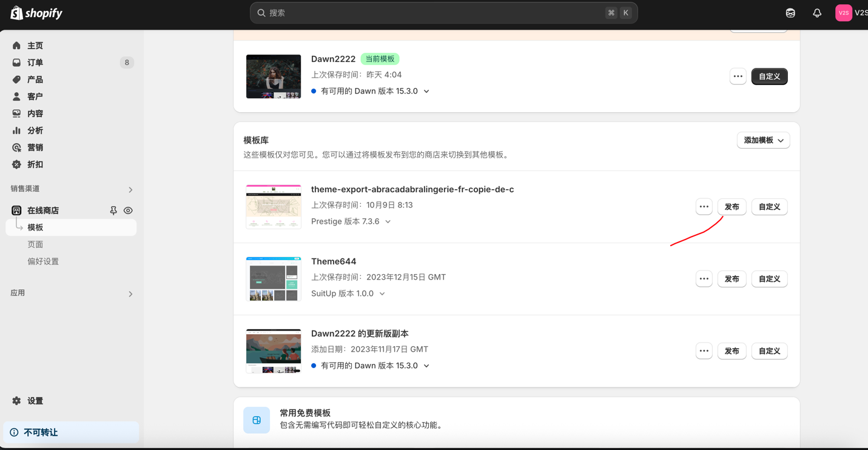Customize Dawn2222 的更新版副本

(769, 351)
